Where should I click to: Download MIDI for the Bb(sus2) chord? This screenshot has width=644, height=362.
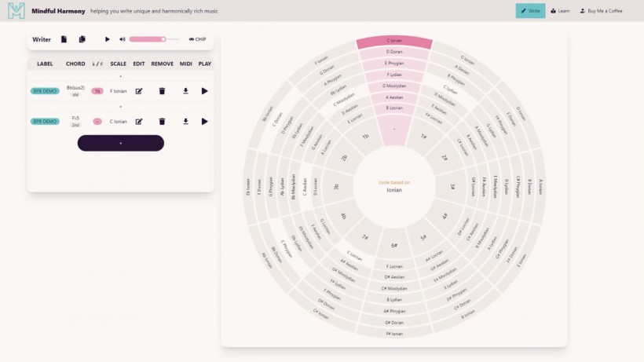(x=185, y=91)
